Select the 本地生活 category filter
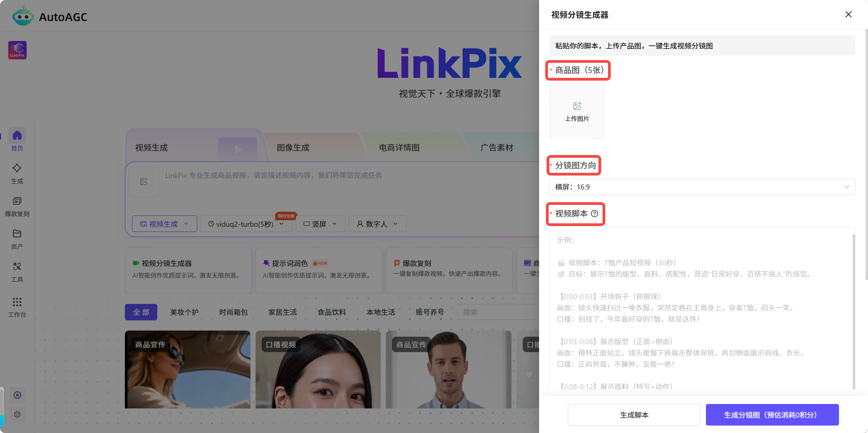Screen dimensions: 868x433 [381, 312]
